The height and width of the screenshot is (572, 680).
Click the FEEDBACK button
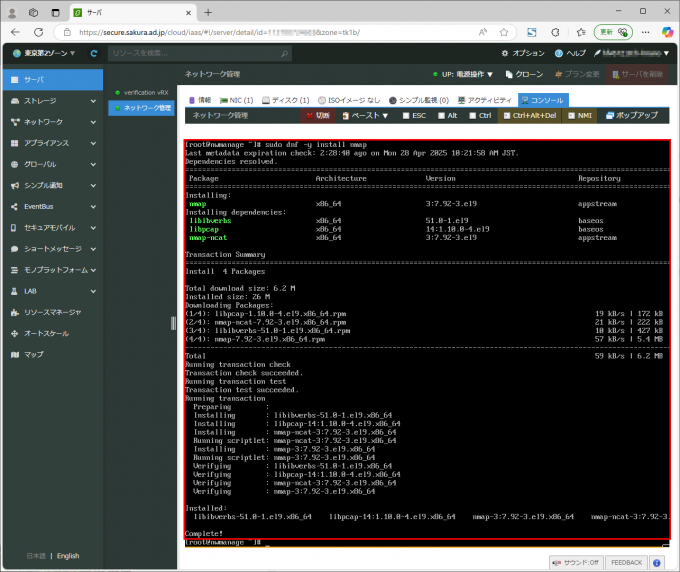(626, 562)
